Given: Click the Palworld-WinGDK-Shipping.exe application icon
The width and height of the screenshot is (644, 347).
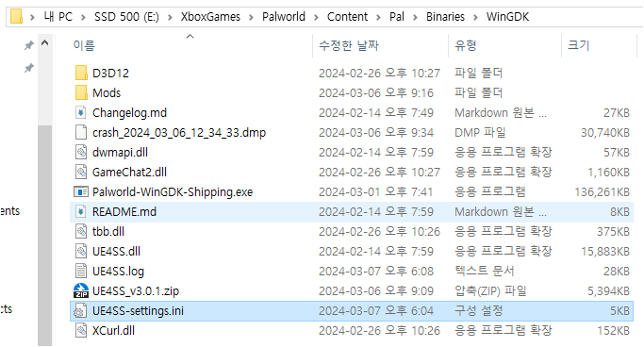Looking at the screenshot, I should click(x=81, y=191).
